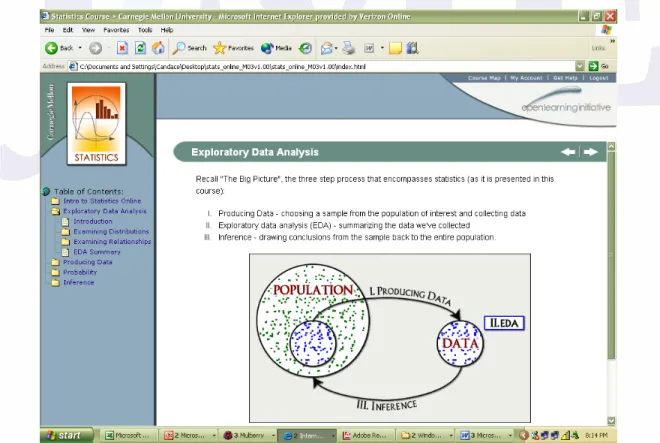Open the Mail dropdown arrow

(336, 48)
